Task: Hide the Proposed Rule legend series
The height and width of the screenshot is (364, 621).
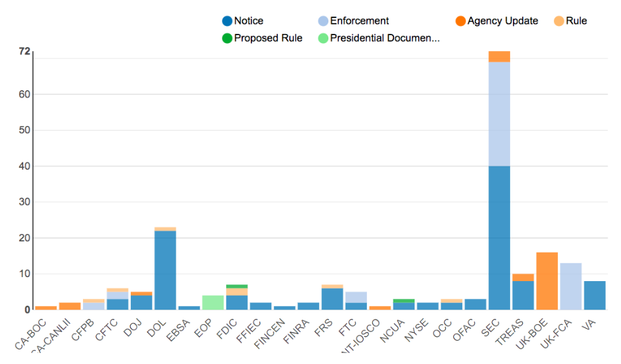Action: [x=228, y=38]
